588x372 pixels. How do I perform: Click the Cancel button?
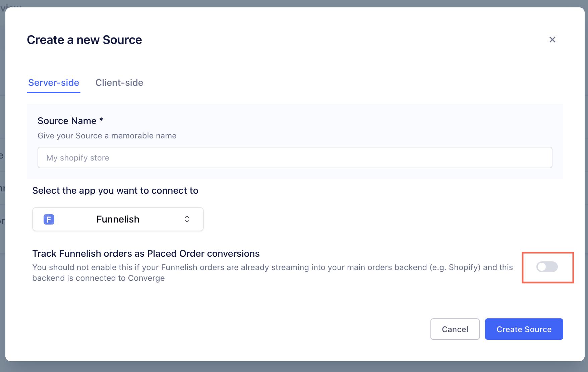coord(455,329)
